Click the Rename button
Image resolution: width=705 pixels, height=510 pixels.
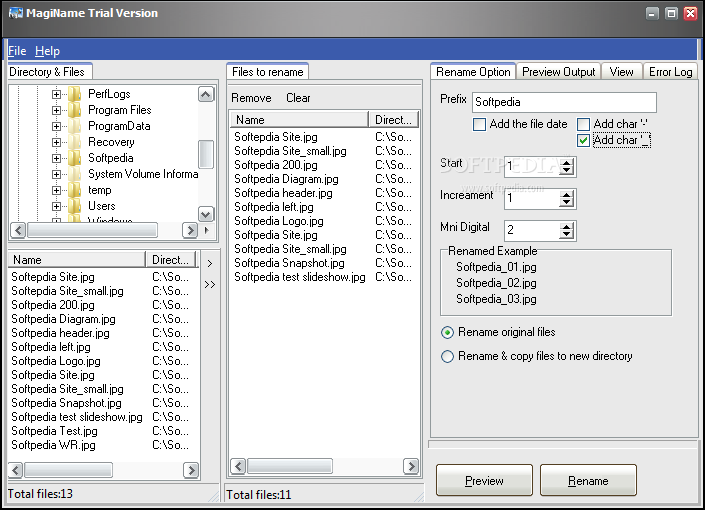588,481
